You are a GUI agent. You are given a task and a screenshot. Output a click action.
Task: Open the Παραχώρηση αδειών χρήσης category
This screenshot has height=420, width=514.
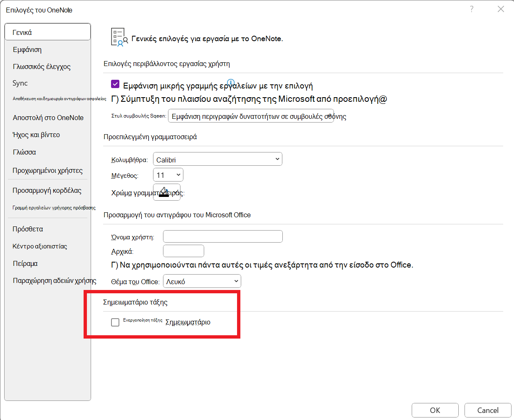(x=54, y=281)
